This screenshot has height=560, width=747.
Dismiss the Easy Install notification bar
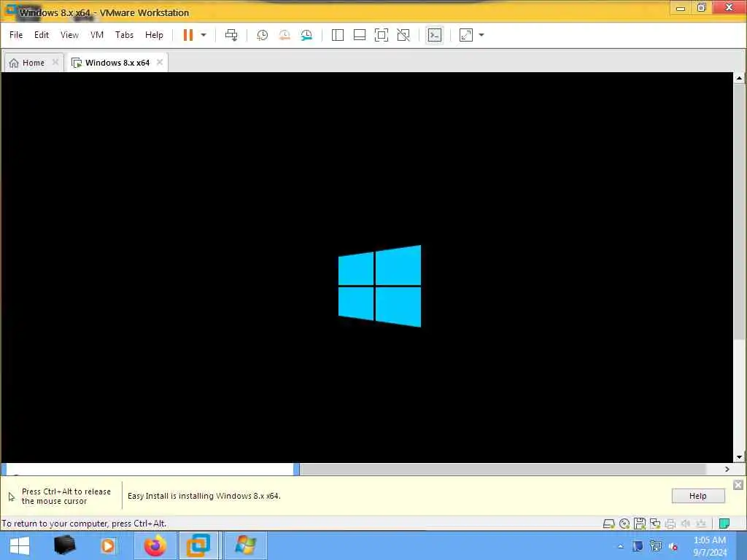(738, 485)
